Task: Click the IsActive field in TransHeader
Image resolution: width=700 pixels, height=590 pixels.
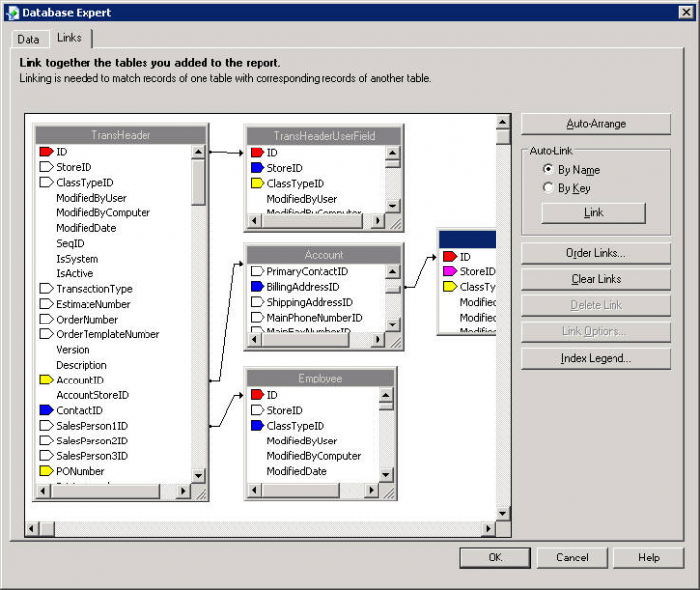Action: point(75,273)
